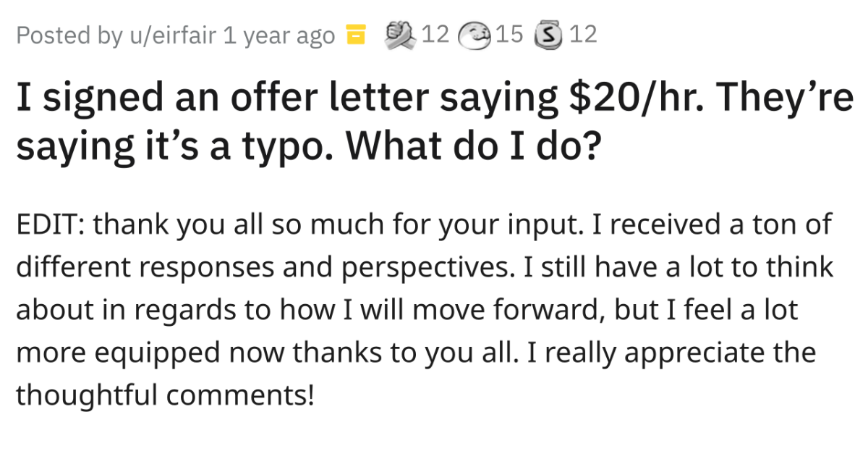
Task: Click the "1 year ago" timestamp
Action: 280,35
